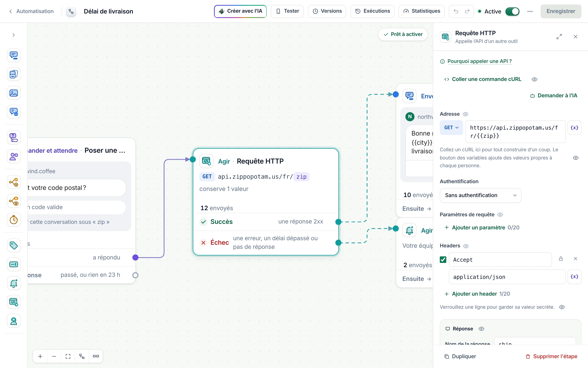Open the Statistiques tab

tap(422, 11)
